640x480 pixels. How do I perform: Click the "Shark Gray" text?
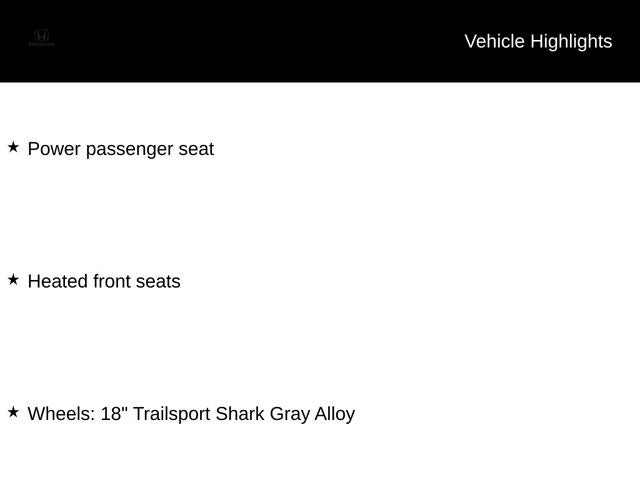click(262, 414)
